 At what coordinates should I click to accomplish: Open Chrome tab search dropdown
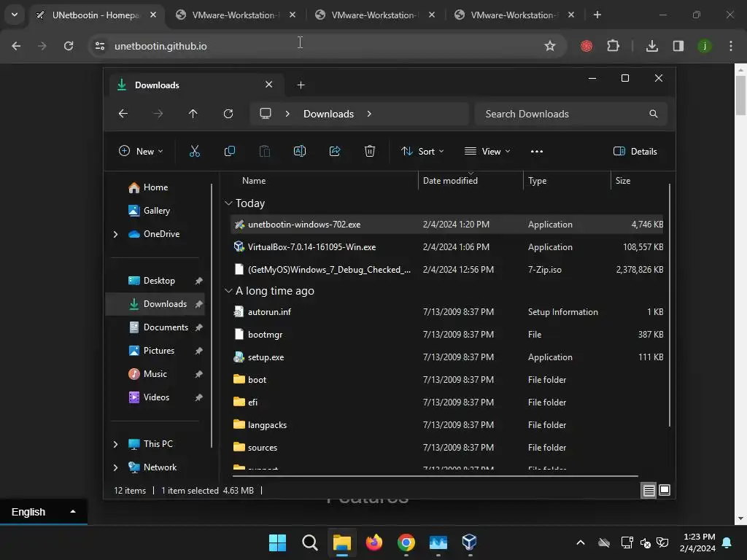(x=15, y=15)
